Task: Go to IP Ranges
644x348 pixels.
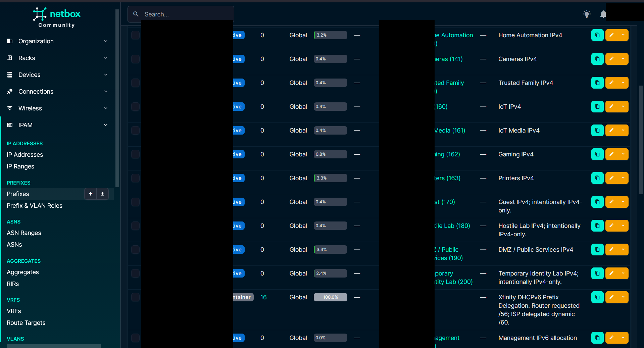Action: (x=20, y=166)
